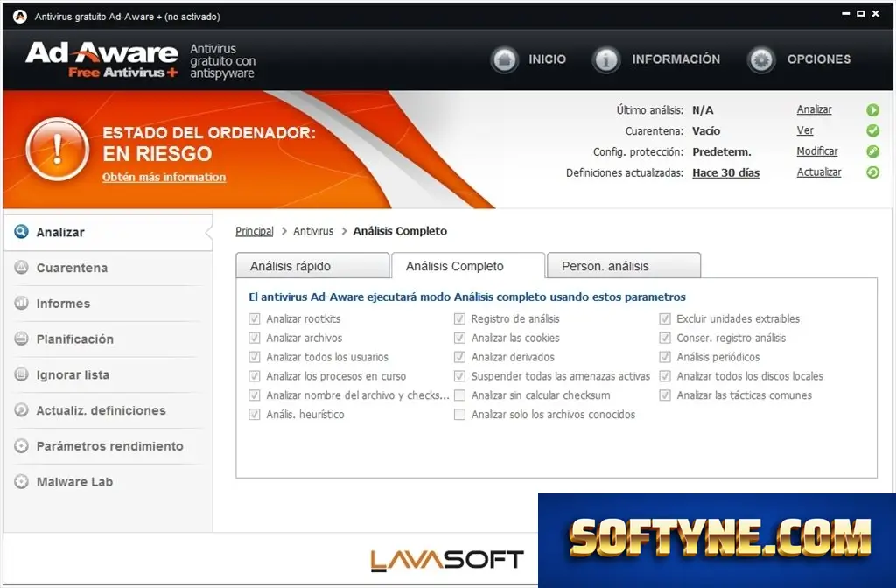Toggle Excluir unidades extraíbles checkbox

tap(665, 318)
